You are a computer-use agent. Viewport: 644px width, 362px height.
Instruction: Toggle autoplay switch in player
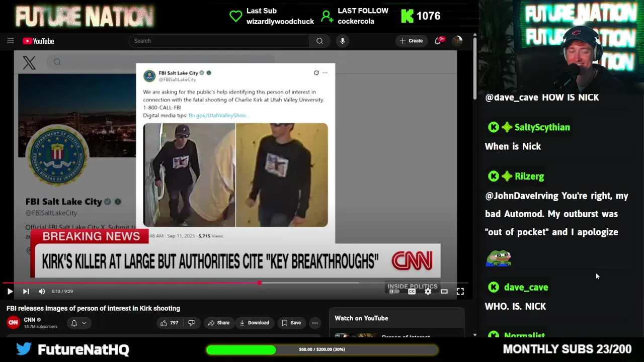click(x=394, y=291)
